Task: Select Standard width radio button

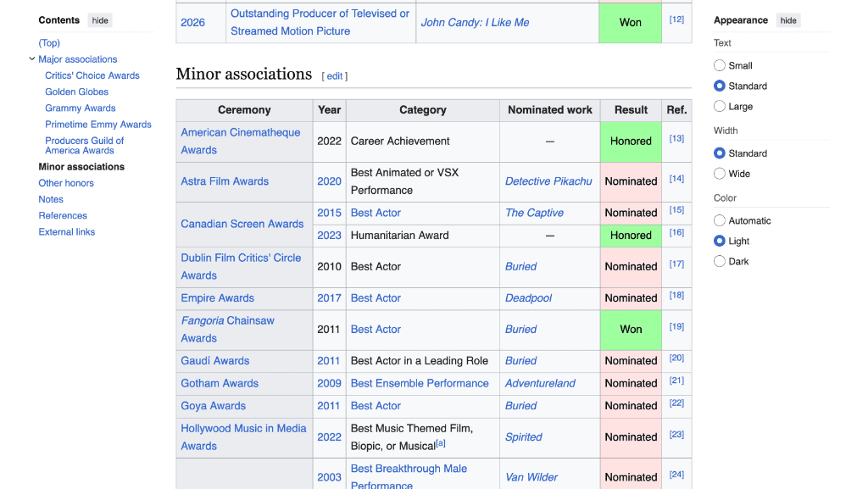Action: (719, 153)
